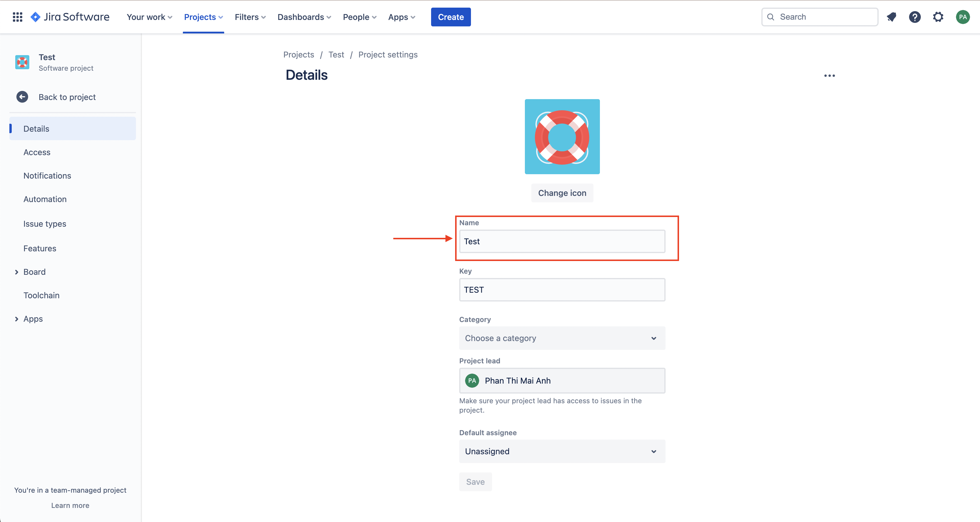Open the Your work dropdown menu
Screen dimensions: 980x522
click(x=149, y=17)
